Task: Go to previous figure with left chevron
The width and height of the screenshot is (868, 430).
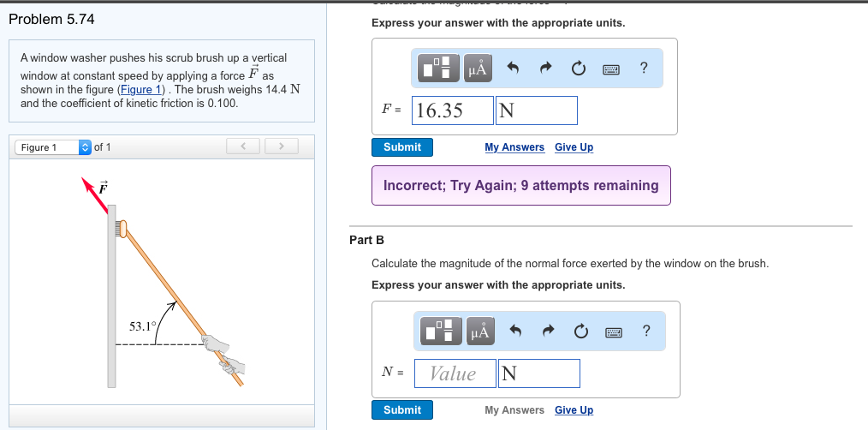Action: (243, 147)
